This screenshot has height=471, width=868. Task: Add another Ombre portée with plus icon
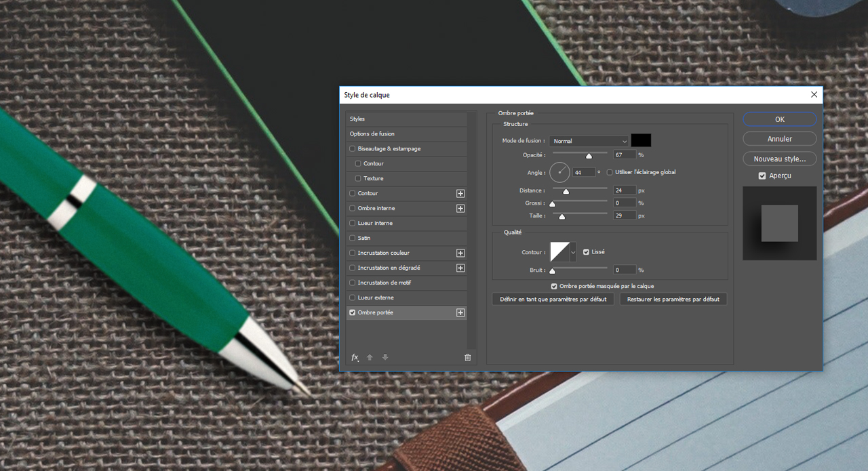click(x=460, y=312)
